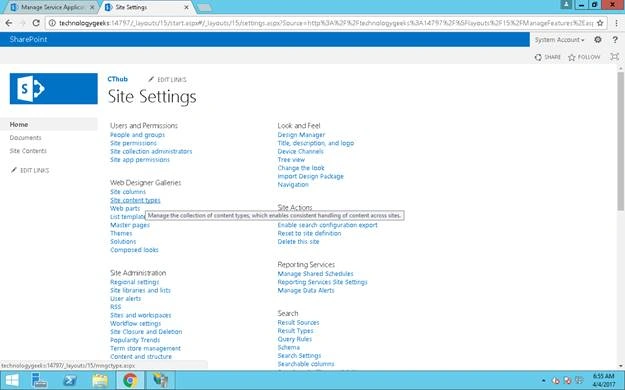Open Web parts gallery
The width and height of the screenshot is (625, 390).
click(x=125, y=208)
